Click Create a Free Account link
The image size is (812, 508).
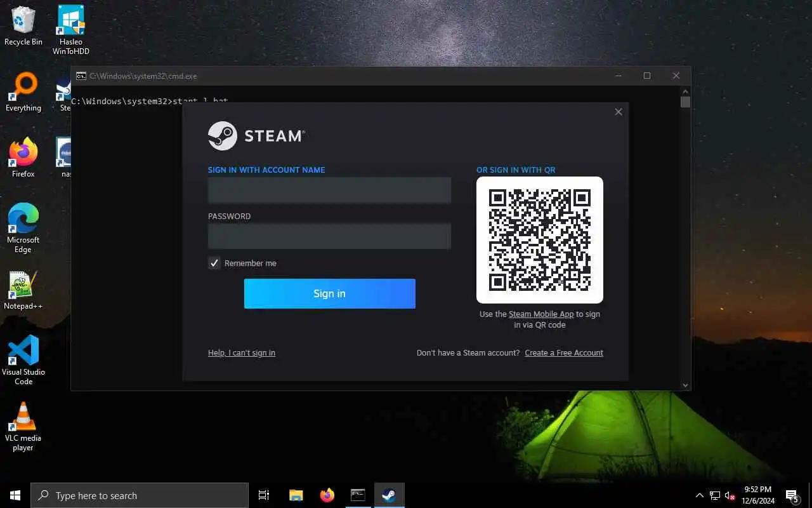(x=564, y=352)
